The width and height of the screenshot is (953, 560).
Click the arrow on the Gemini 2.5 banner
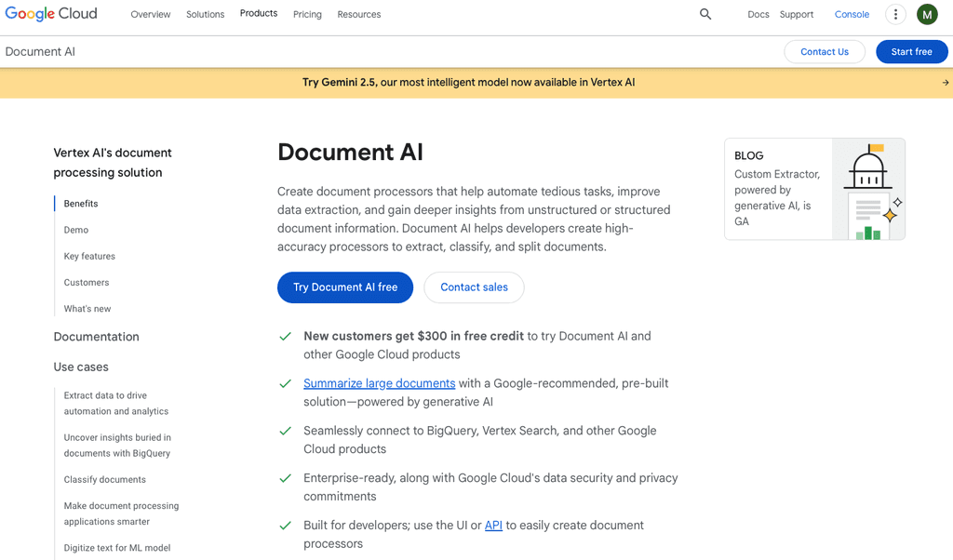944,82
